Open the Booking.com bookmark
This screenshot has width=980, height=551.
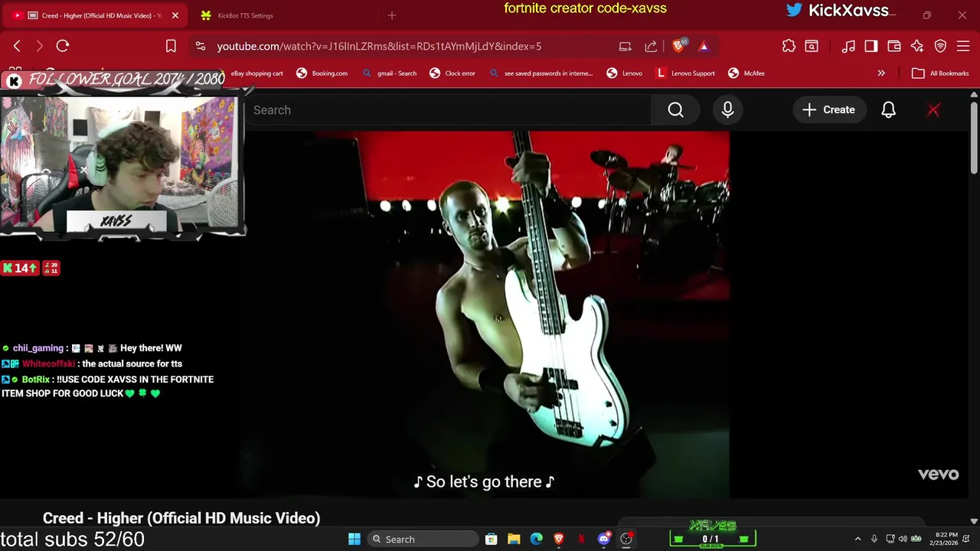point(322,73)
